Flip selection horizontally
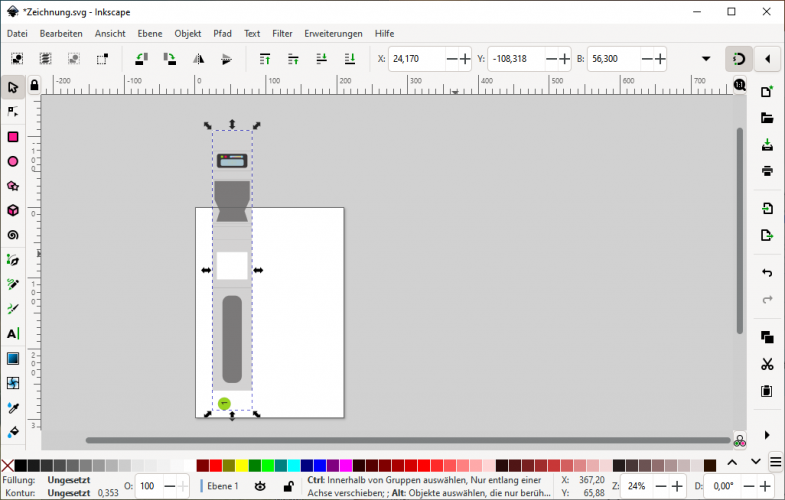The width and height of the screenshot is (785, 500). pos(198,59)
